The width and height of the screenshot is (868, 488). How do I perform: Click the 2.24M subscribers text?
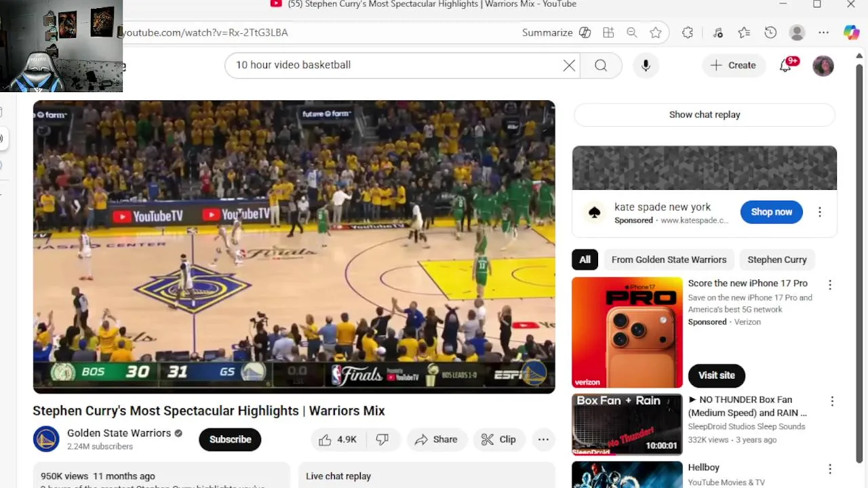pyautogui.click(x=100, y=447)
